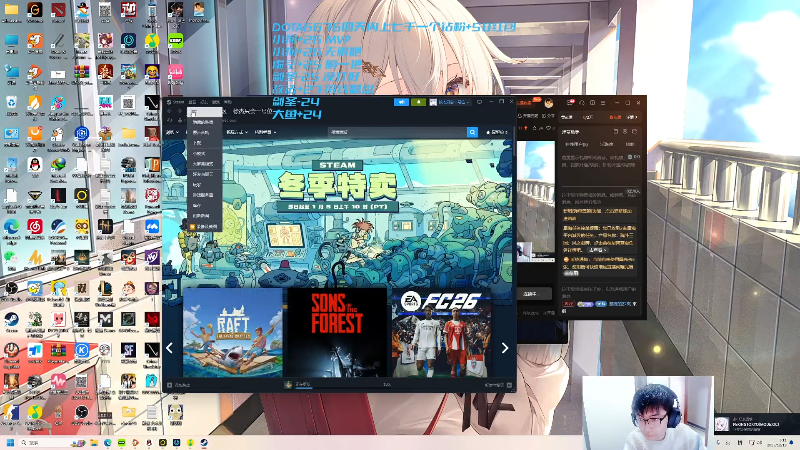The width and height of the screenshot is (800, 450).
Task: Select 游戏服务器 in the open Steam menu
Action: pyautogui.click(x=203, y=195)
